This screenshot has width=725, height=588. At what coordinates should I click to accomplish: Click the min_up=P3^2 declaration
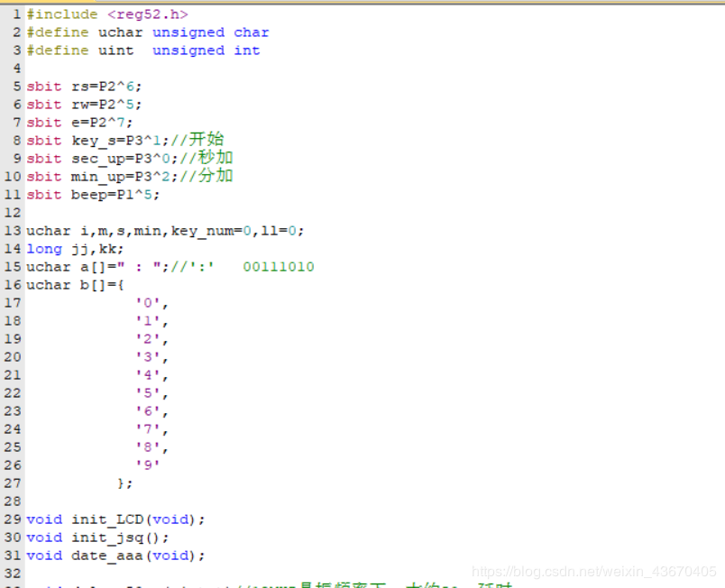[124, 177]
